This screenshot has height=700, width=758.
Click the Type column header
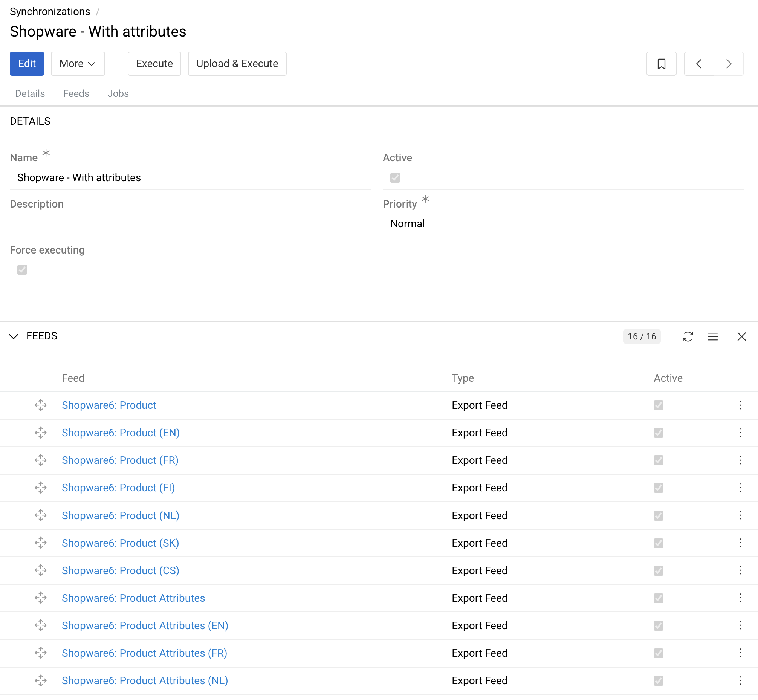[x=463, y=378]
